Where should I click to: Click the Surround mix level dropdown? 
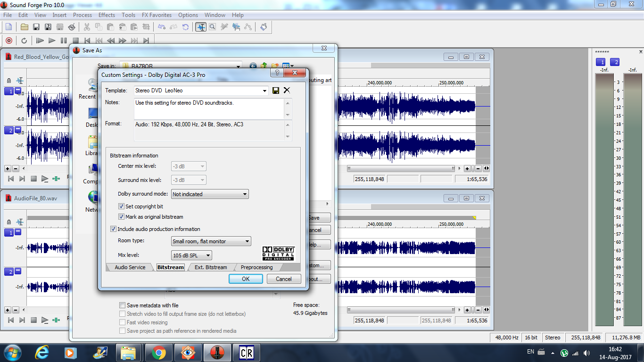[189, 180]
